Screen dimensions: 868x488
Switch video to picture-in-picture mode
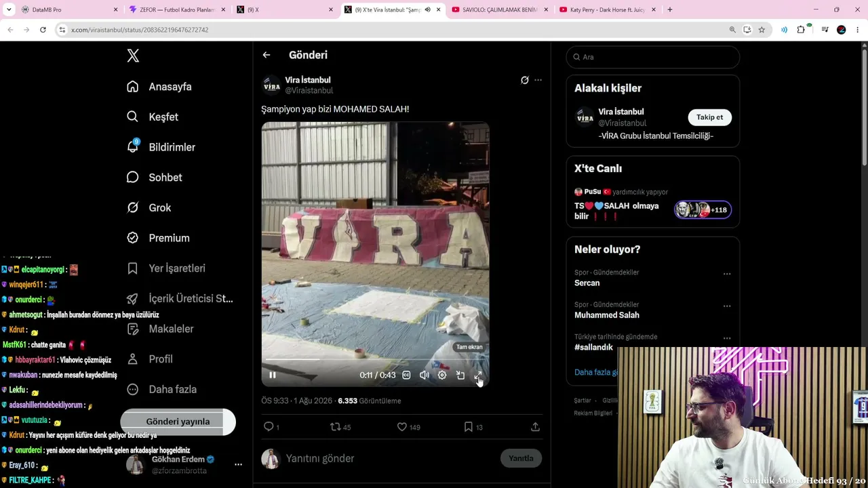(460, 375)
